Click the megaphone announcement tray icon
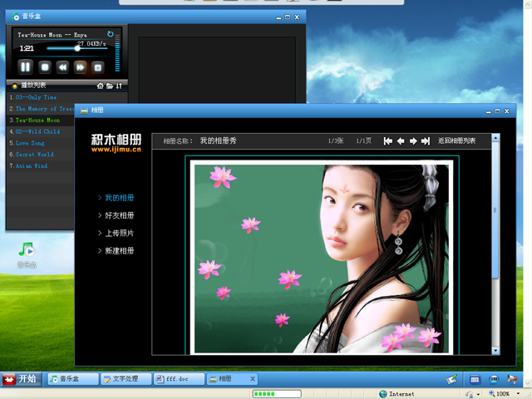This screenshot has height=399, width=532. tap(512, 379)
